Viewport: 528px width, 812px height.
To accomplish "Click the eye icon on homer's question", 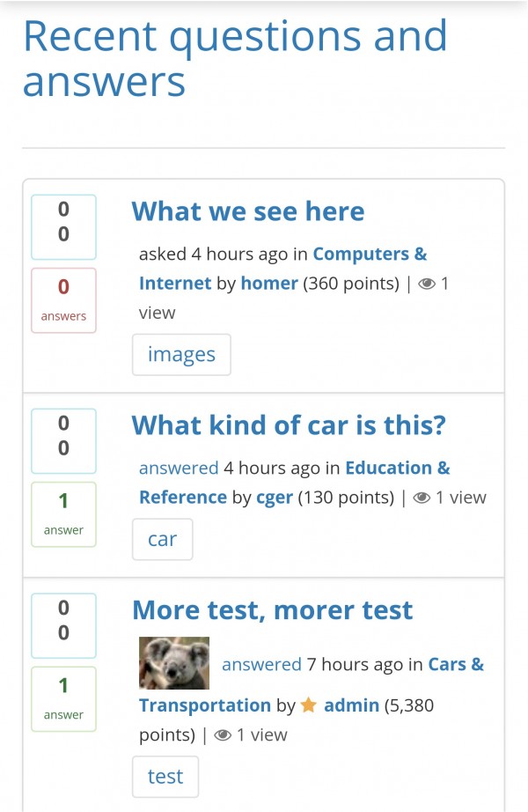I will [x=428, y=284].
